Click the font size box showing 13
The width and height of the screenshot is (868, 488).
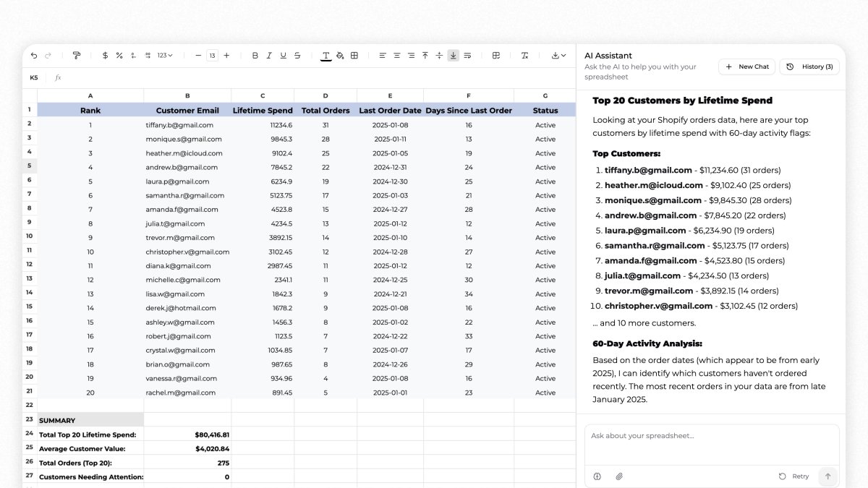(213, 56)
